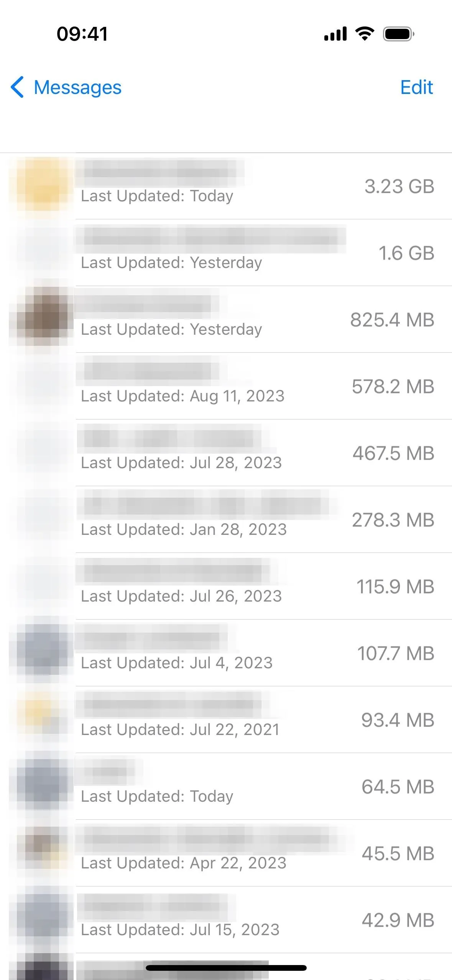Open conversation last updated Jul 4, 2023

(x=226, y=653)
